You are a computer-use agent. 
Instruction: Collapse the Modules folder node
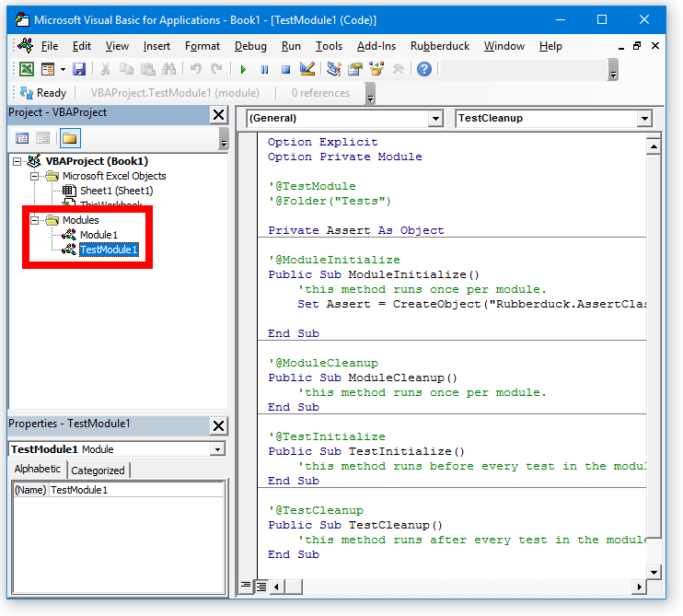coord(34,220)
